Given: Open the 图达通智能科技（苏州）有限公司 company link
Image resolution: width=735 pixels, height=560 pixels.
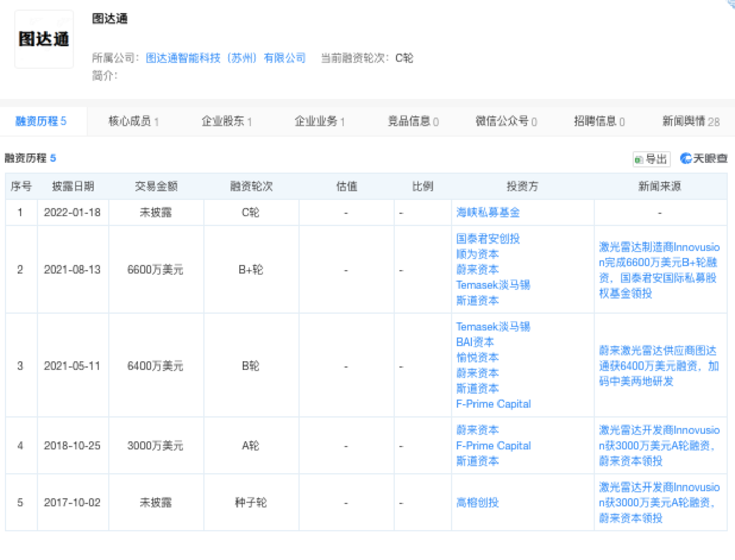Looking at the screenshot, I should [x=225, y=58].
